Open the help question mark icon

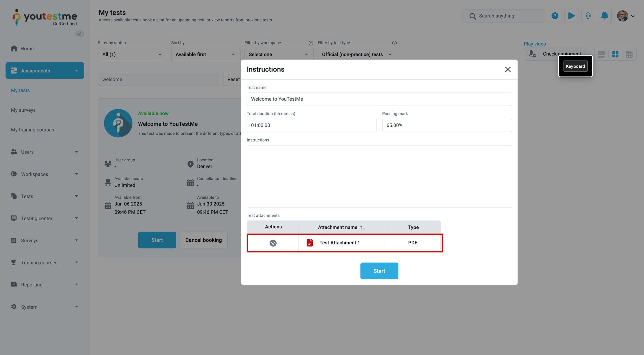555,16
